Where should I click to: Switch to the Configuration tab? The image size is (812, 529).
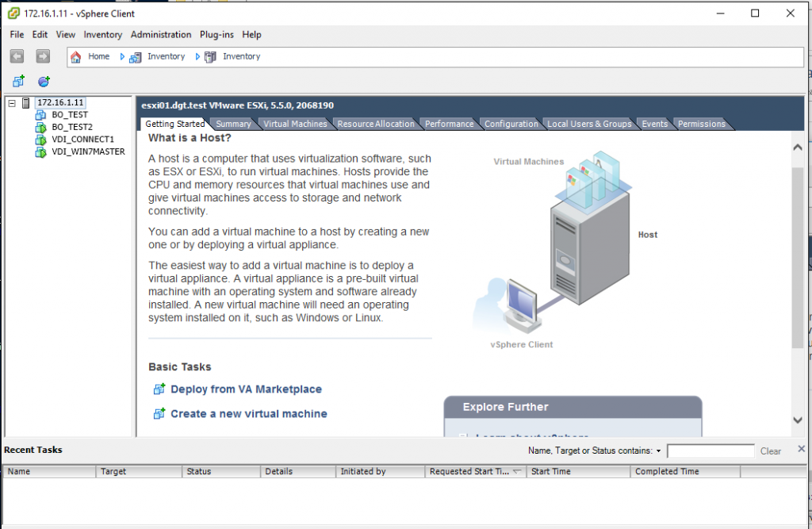point(511,124)
